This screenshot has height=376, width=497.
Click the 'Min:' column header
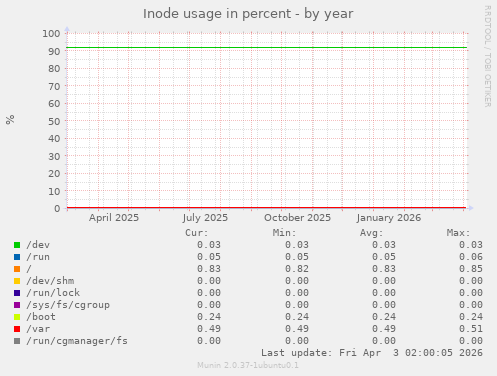284,233
